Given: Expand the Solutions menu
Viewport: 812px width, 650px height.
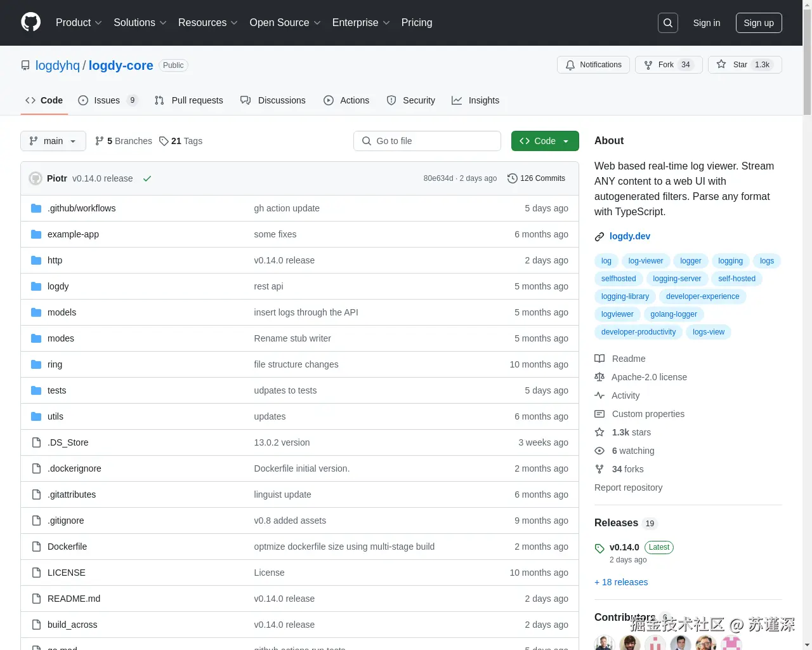Looking at the screenshot, I should click(x=140, y=23).
